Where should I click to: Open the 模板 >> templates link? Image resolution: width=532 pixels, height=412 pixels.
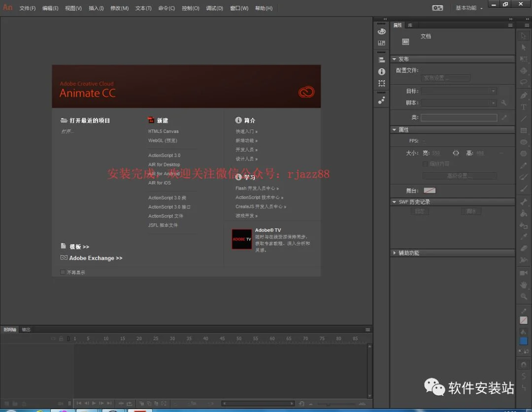click(x=79, y=247)
